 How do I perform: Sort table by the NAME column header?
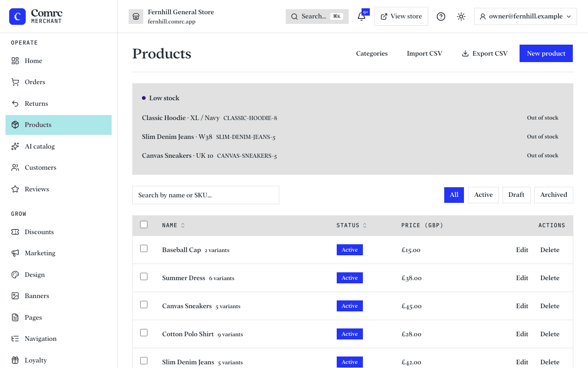pyautogui.click(x=173, y=225)
